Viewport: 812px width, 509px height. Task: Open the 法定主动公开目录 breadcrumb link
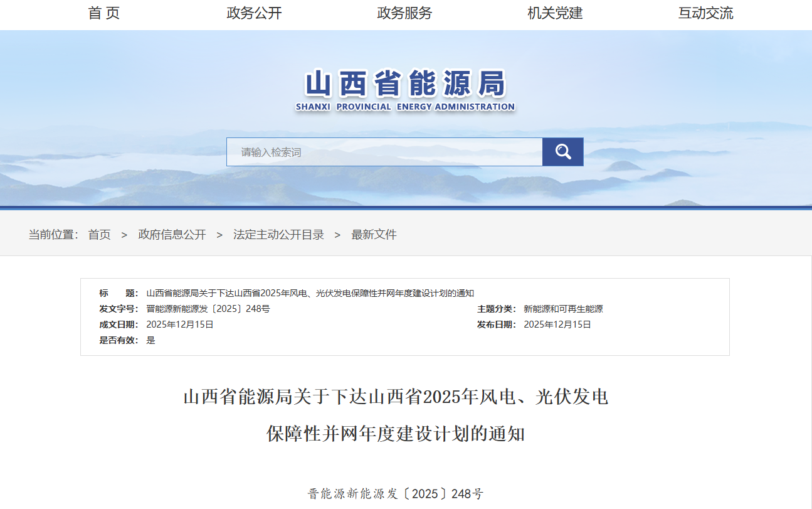(x=278, y=235)
